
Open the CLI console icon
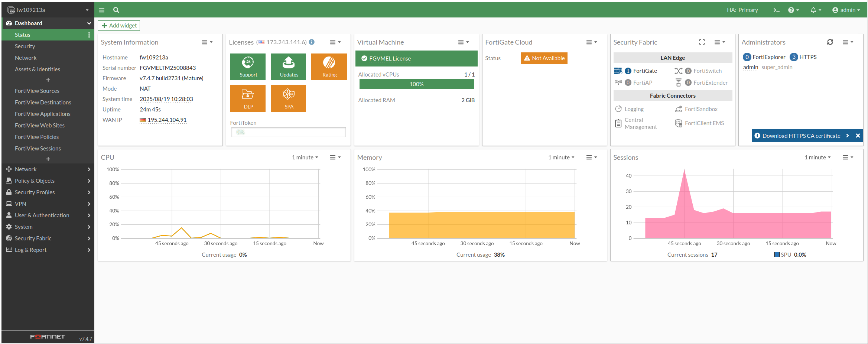point(776,10)
